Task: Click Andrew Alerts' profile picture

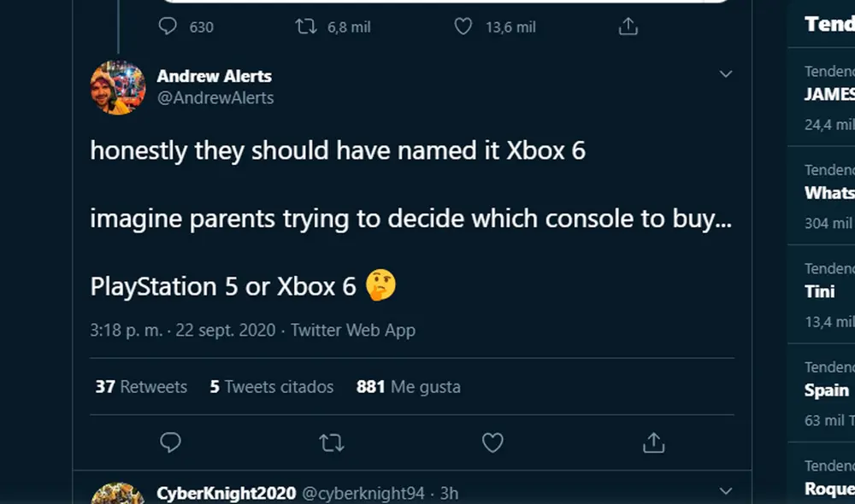Action: 118,88
